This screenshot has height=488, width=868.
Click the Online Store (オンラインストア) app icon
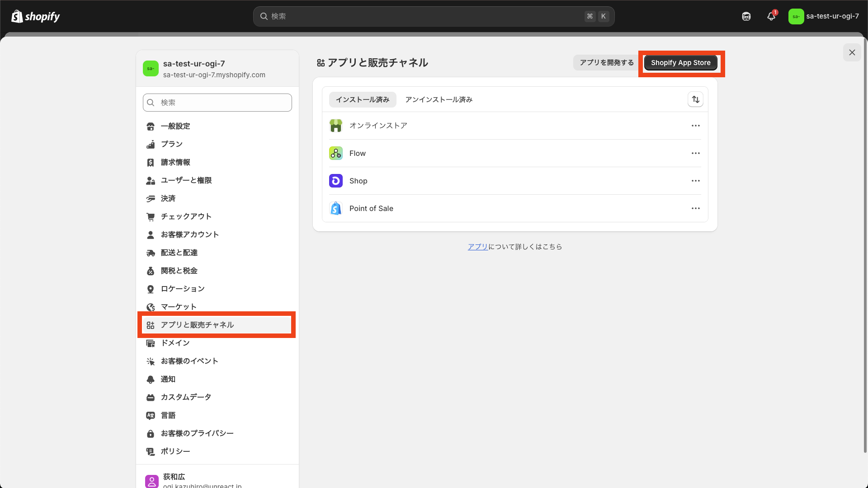point(335,126)
